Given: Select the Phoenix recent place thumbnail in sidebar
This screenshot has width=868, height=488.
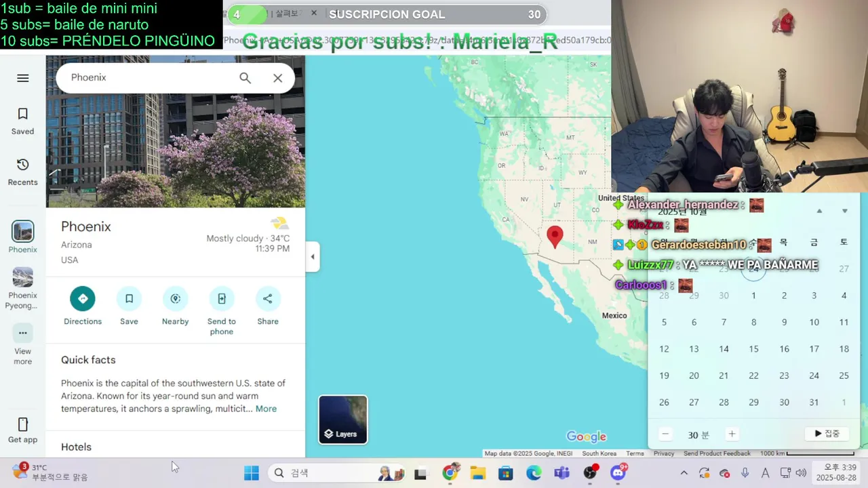Looking at the screenshot, I should [22, 232].
